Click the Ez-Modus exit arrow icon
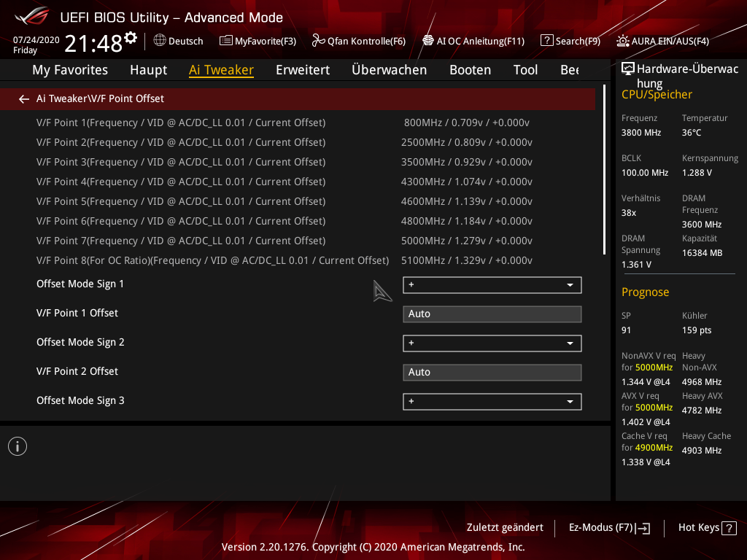747x560 pixels. pyautogui.click(x=643, y=528)
